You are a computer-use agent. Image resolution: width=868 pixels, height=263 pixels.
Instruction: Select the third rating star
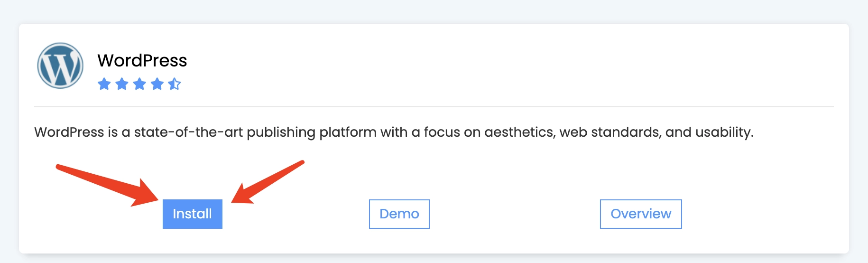click(x=139, y=84)
